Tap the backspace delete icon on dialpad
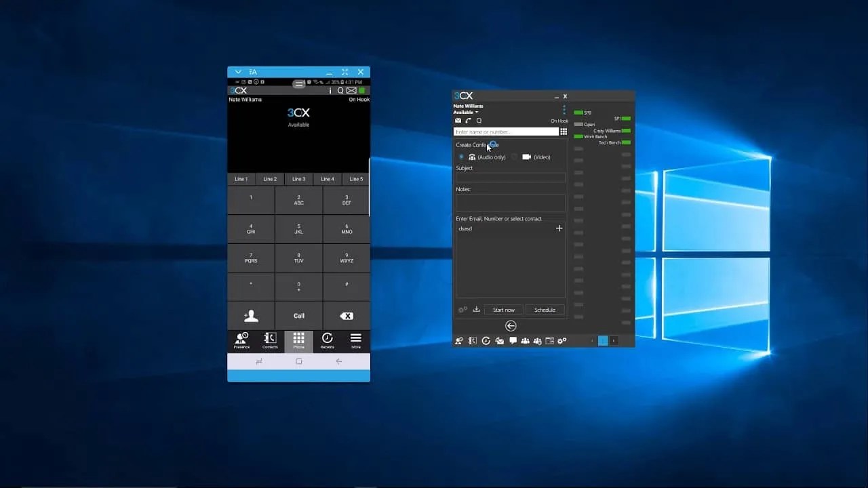Screen dimensions: 868x488 pos(347,316)
